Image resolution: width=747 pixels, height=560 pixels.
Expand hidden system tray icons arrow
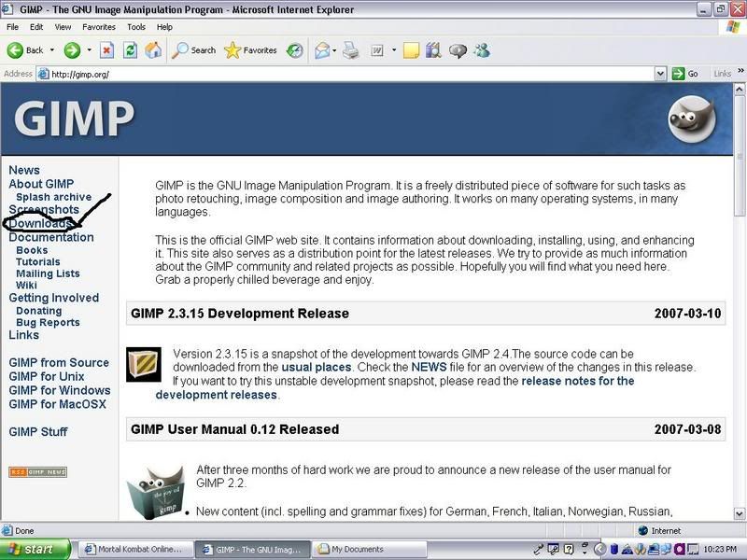599,549
